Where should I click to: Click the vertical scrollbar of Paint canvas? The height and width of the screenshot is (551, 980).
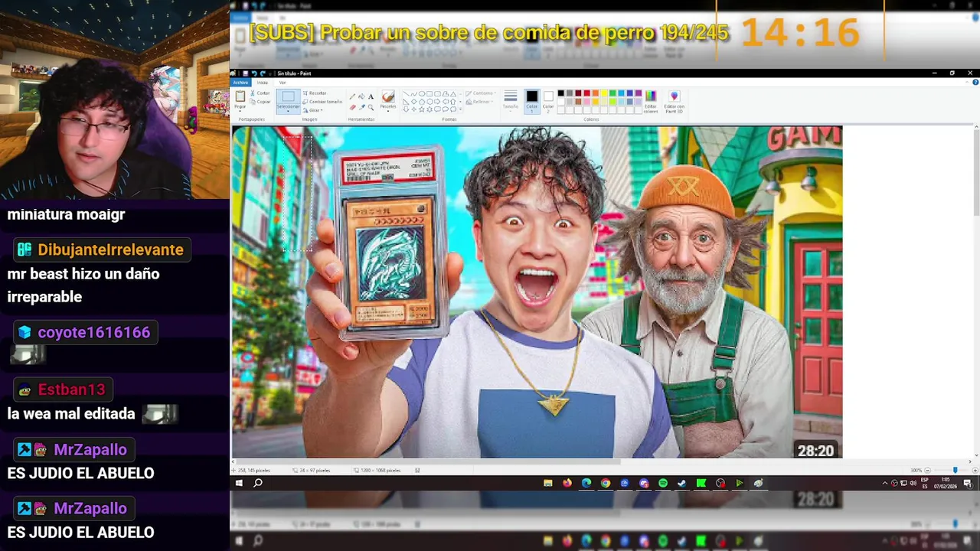point(976,172)
